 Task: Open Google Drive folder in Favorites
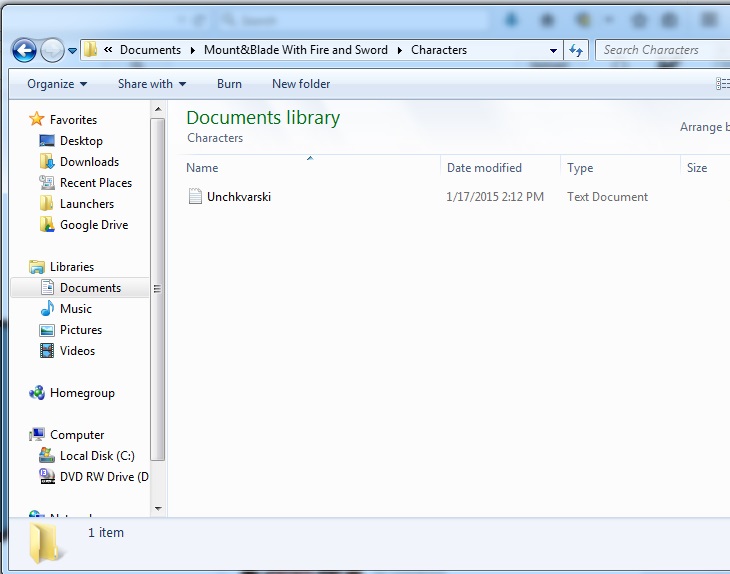click(x=94, y=225)
